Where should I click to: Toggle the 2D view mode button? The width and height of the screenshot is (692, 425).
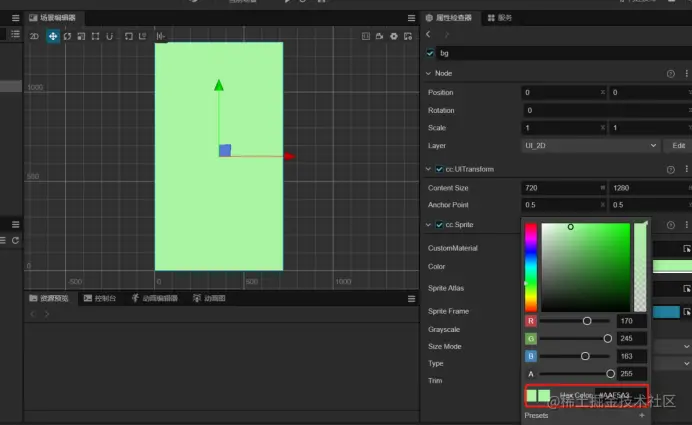(34, 36)
